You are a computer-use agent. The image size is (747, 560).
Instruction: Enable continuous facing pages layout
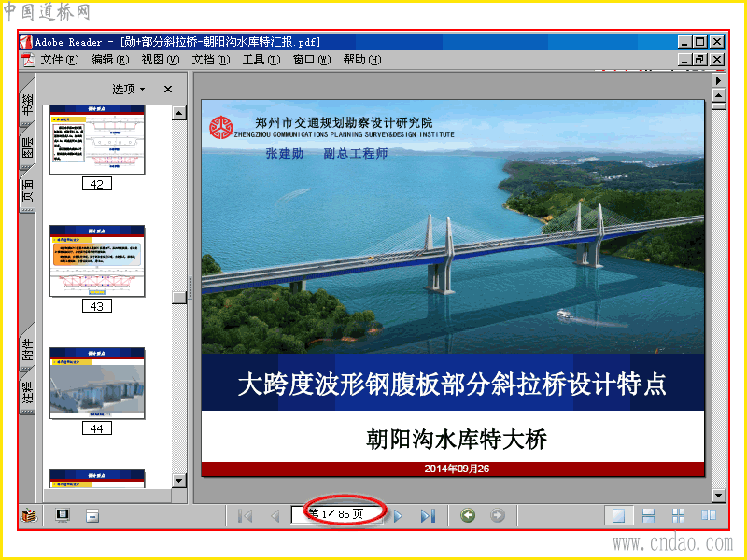pyautogui.click(x=678, y=515)
